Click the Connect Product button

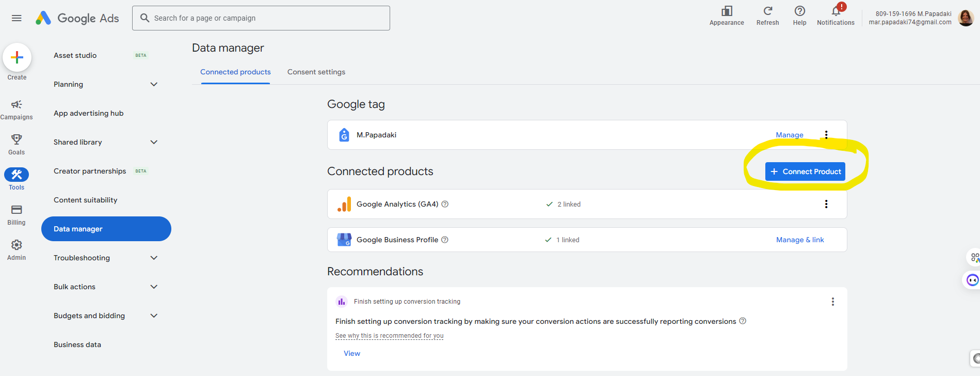(805, 171)
